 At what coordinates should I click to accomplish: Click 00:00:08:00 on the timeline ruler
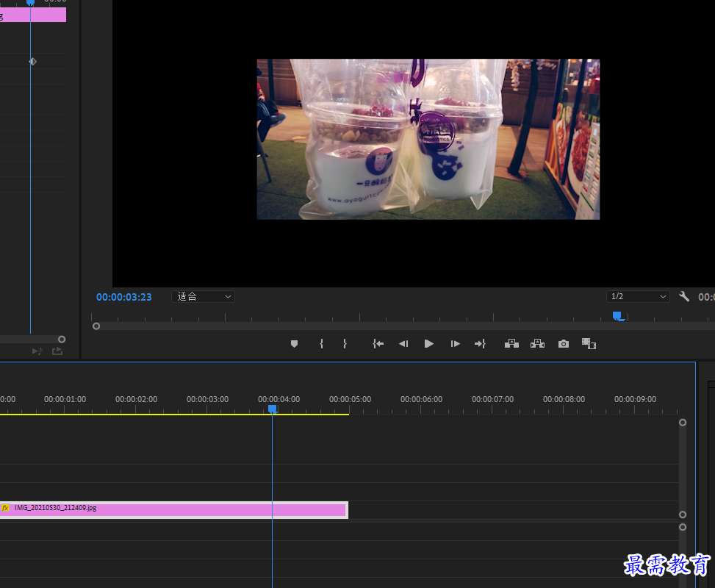coord(564,399)
